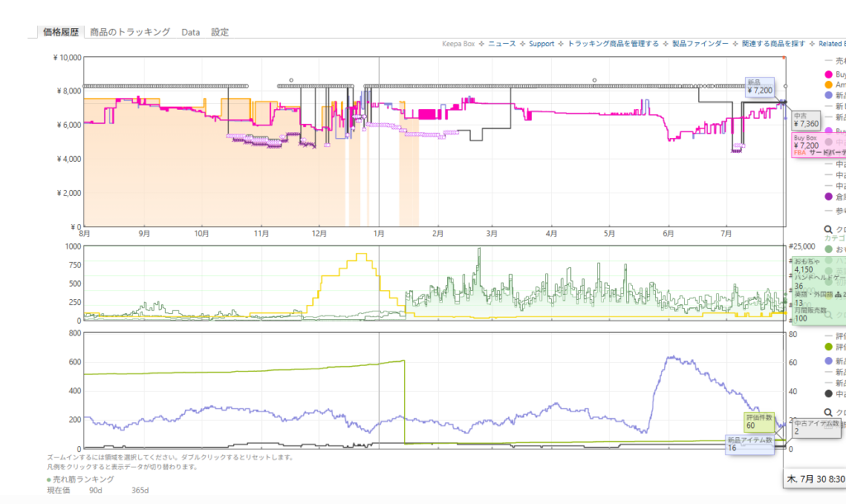The image size is (846, 504).
Task: Toggle the green おもちゃ category legend circle
Action: tap(828, 250)
